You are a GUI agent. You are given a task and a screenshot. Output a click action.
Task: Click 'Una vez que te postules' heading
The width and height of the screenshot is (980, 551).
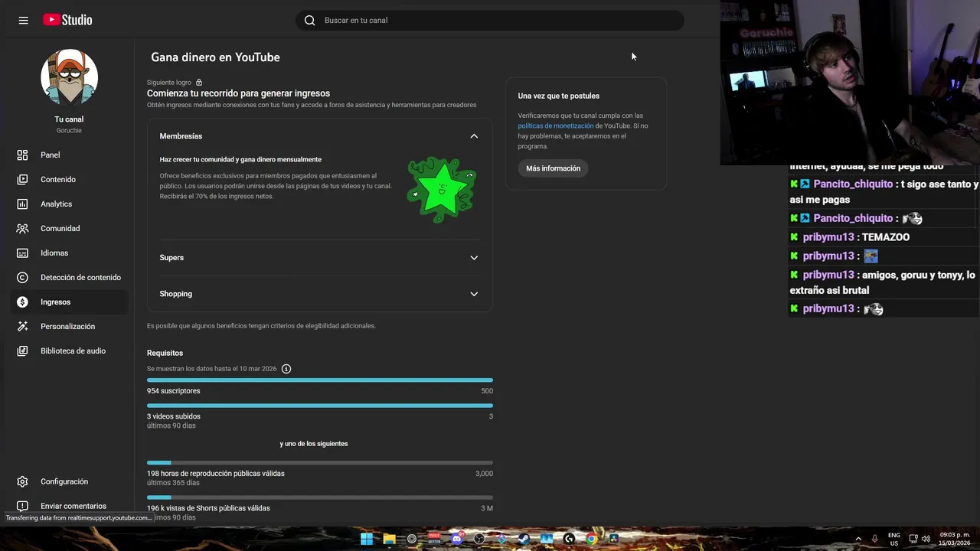(x=559, y=96)
